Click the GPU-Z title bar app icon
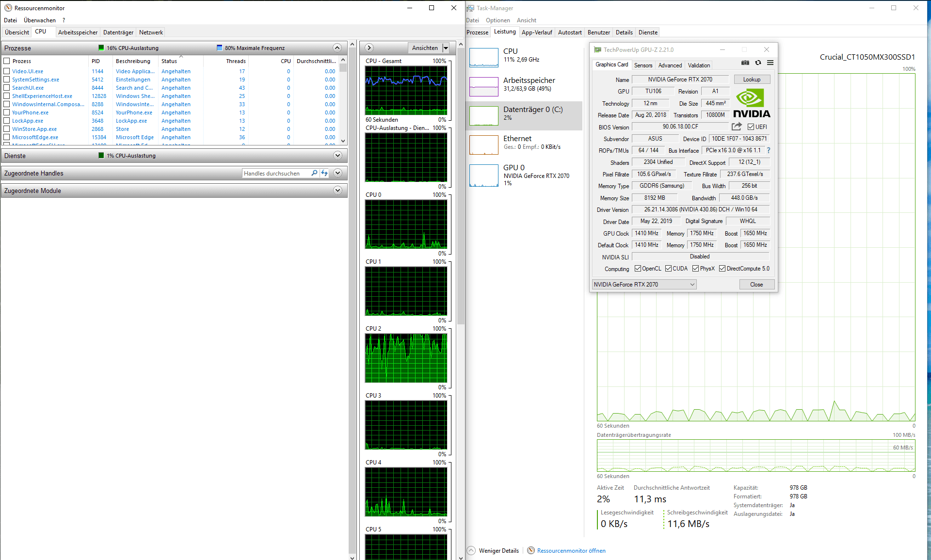 pyautogui.click(x=597, y=49)
